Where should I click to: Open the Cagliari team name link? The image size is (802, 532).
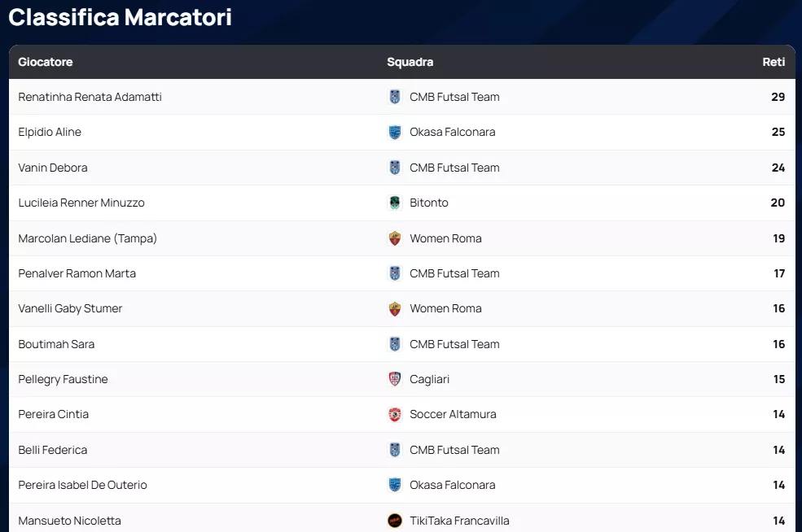point(429,379)
